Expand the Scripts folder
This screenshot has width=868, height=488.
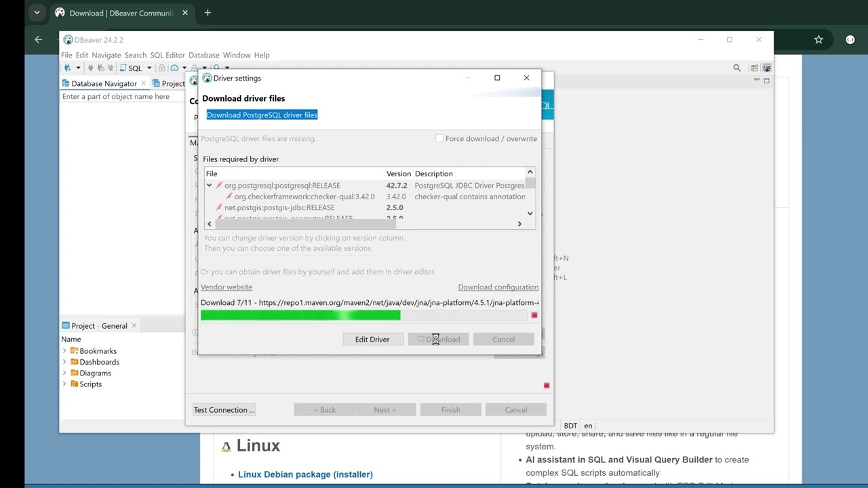click(64, 384)
